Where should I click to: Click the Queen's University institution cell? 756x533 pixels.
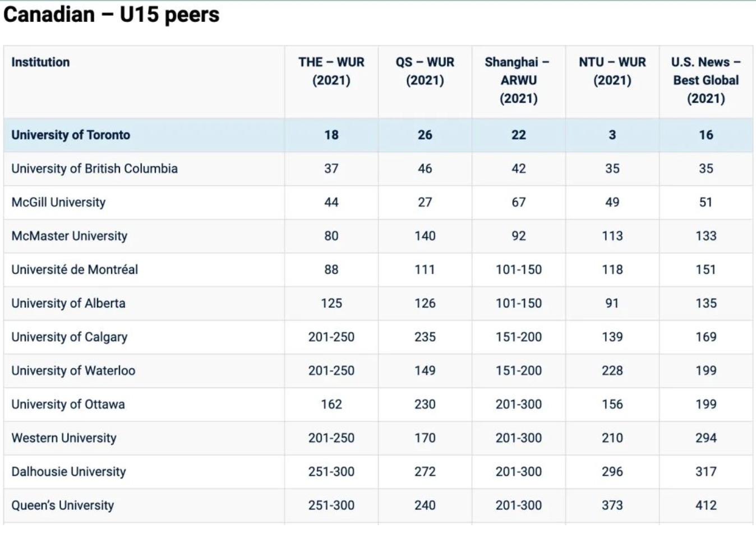coord(62,506)
